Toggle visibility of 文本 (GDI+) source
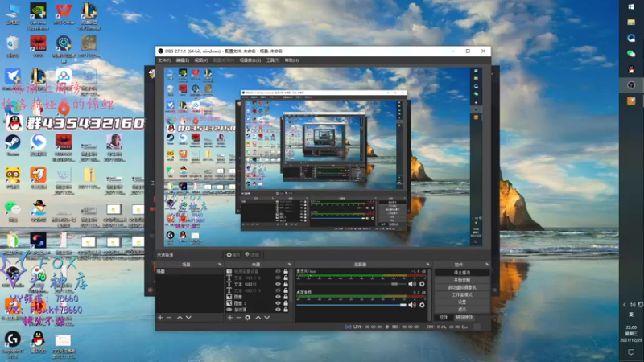The width and height of the screenshot is (644, 362). click(278, 284)
